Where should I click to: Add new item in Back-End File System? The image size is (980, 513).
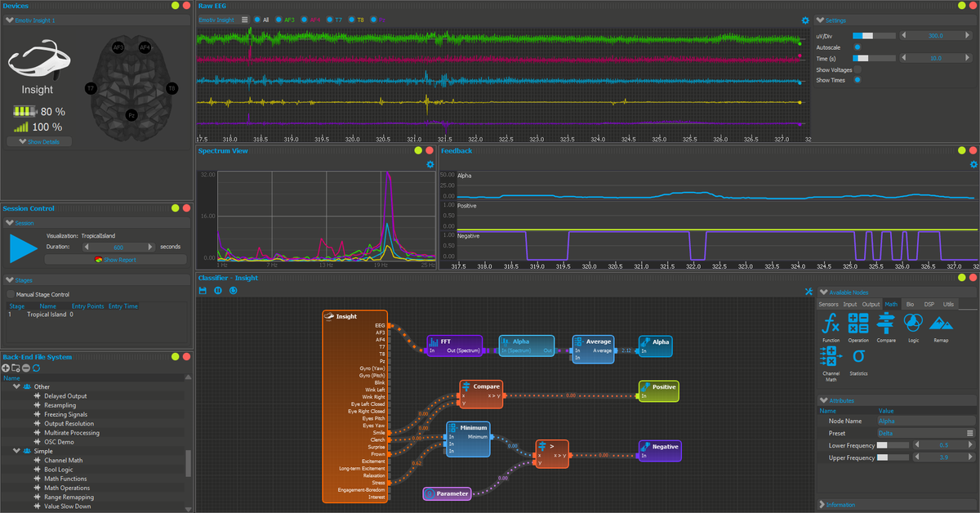click(7, 368)
